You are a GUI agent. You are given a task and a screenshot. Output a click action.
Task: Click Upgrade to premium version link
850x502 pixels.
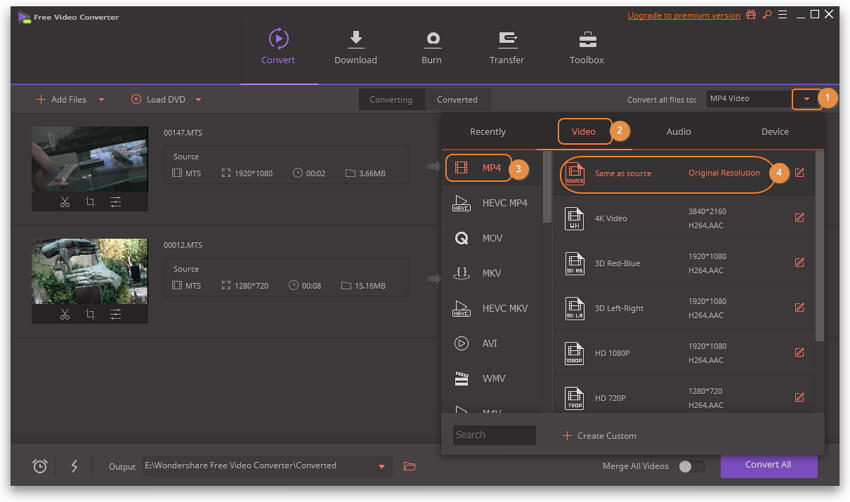click(684, 16)
